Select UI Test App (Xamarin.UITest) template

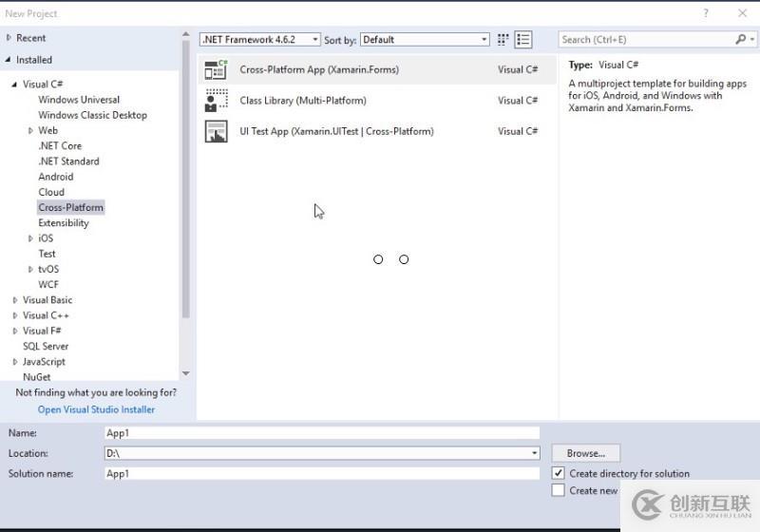(377, 131)
